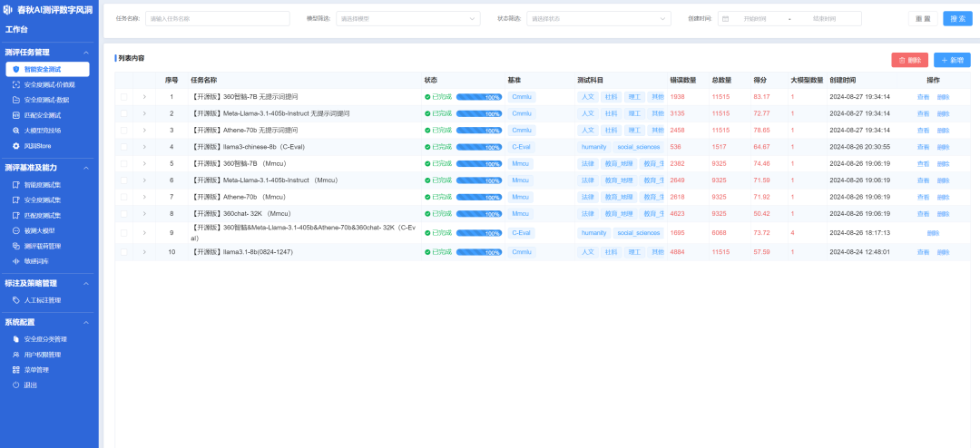The width and height of the screenshot is (980, 448).
Task: Check the checkbox for row 1
Action: [124, 97]
